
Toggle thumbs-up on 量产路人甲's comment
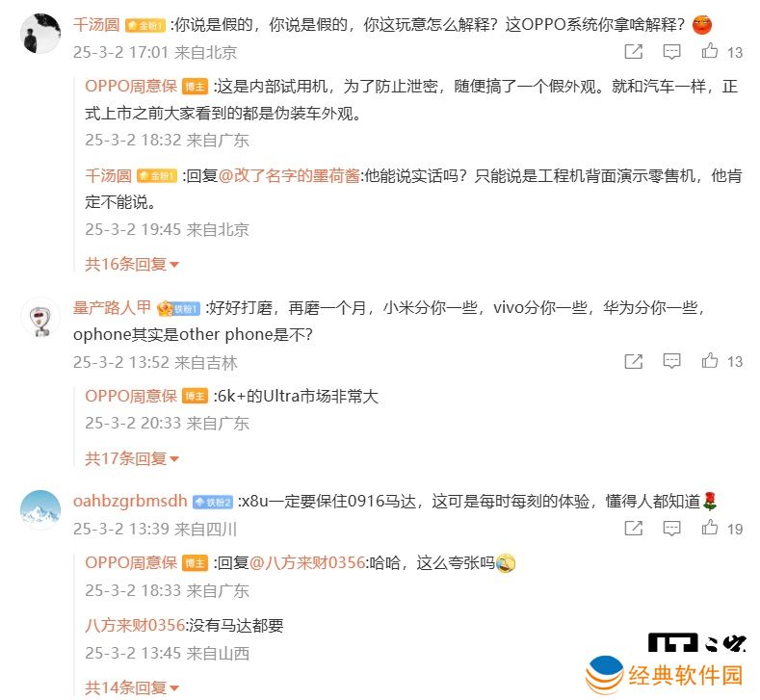710,361
